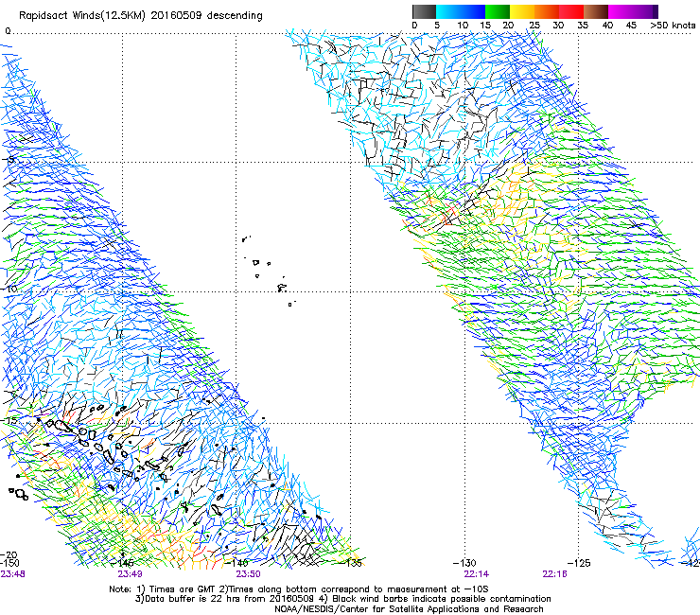Click the '-5' latitude axis label
Screen dimensions: 700x615
[x=9, y=159]
